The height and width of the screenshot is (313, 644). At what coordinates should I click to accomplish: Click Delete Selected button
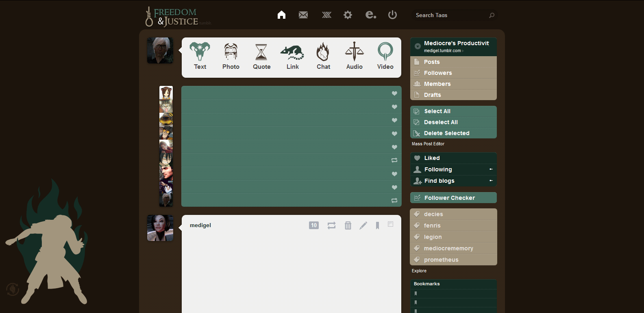coord(453,133)
